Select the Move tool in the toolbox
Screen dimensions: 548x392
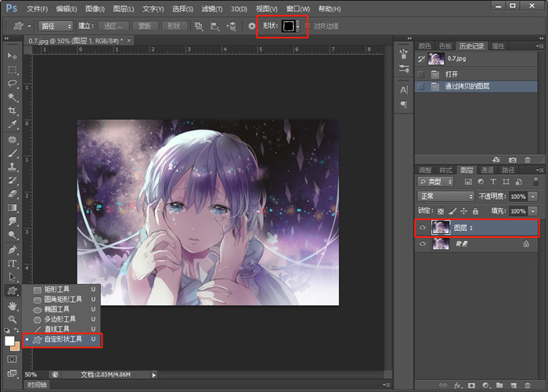tap(13, 56)
